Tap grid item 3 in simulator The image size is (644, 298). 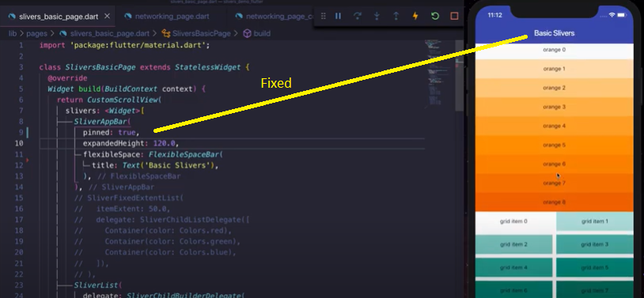tap(595, 244)
